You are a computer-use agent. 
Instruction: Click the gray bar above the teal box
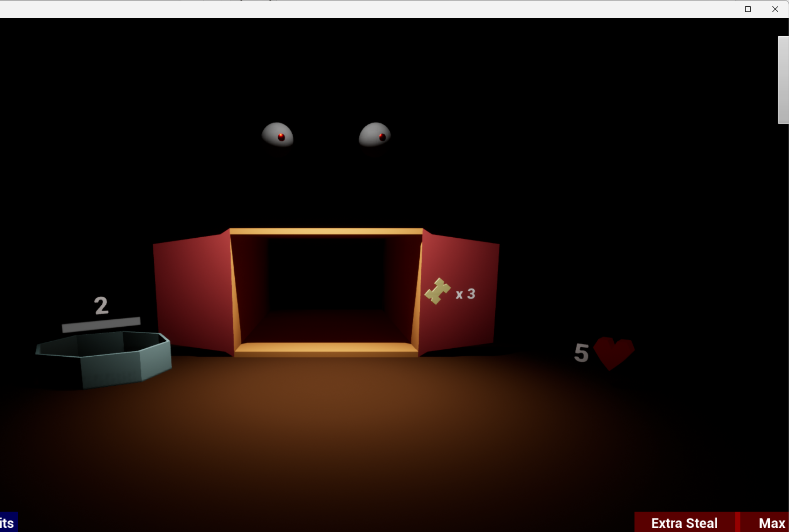(x=101, y=324)
